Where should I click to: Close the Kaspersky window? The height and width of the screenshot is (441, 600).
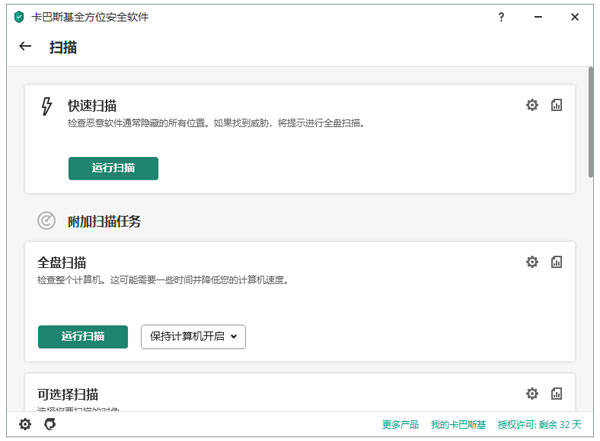(x=575, y=17)
